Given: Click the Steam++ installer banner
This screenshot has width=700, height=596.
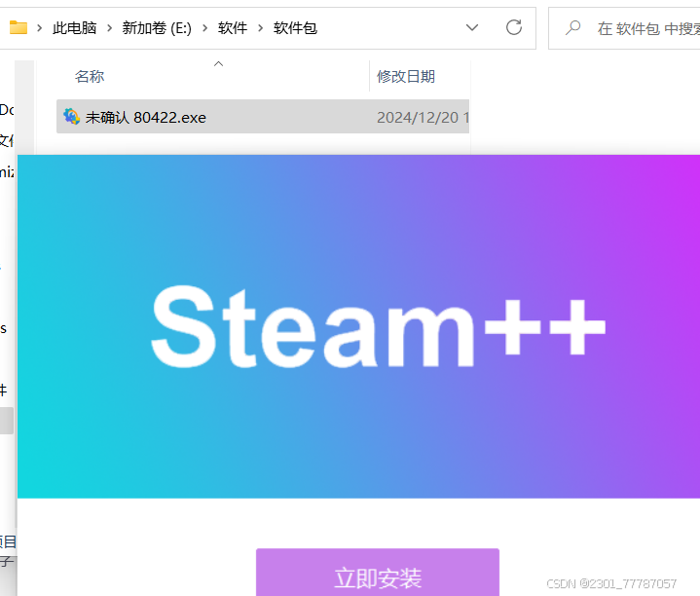Looking at the screenshot, I should coord(358,326).
